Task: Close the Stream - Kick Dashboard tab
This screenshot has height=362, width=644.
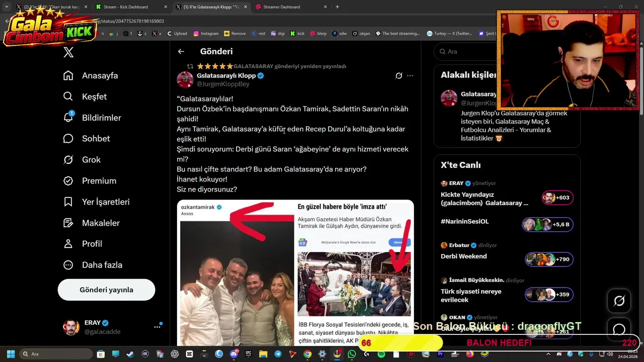Action: (x=166, y=7)
